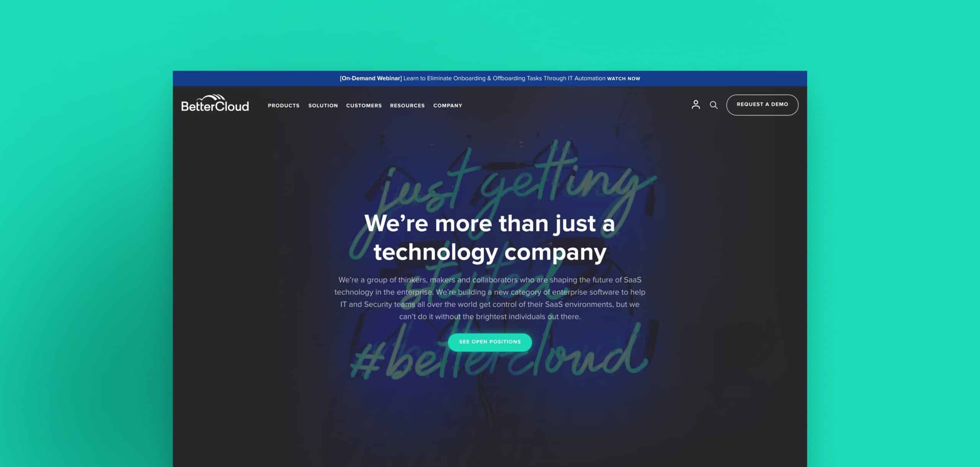Click the BetterCloud logo icon
This screenshot has height=467, width=980.
tap(214, 104)
